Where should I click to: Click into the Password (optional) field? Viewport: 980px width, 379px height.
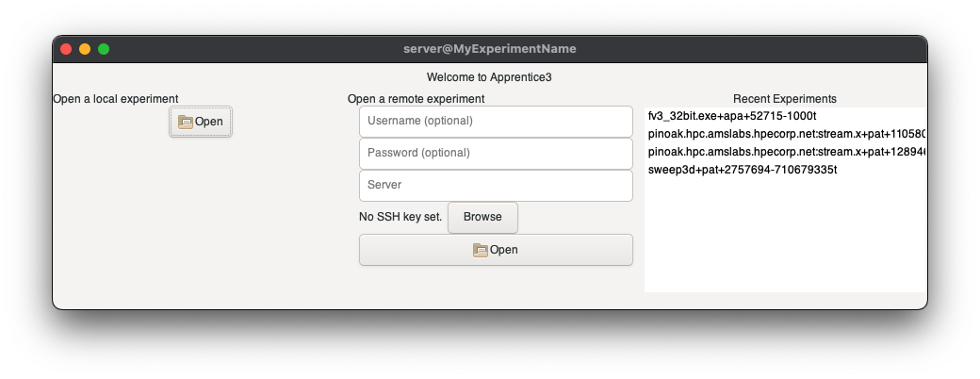pos(496,153)
